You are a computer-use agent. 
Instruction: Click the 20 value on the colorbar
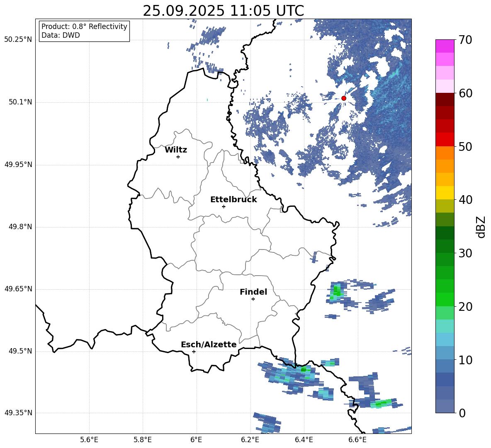pyautogui.click(x=465, y=307)
